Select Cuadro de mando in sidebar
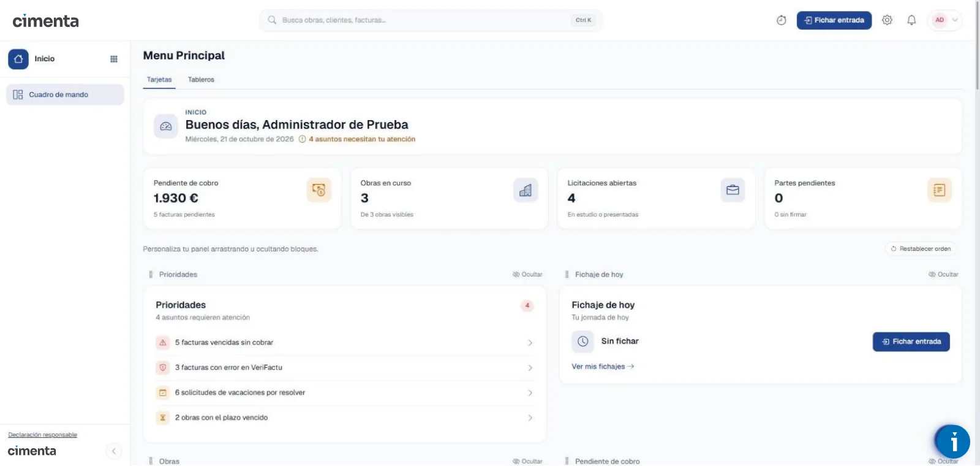Image resolution: width=980 pixels, height=466 pixels. pyautogui.click(x=65, y=94)
